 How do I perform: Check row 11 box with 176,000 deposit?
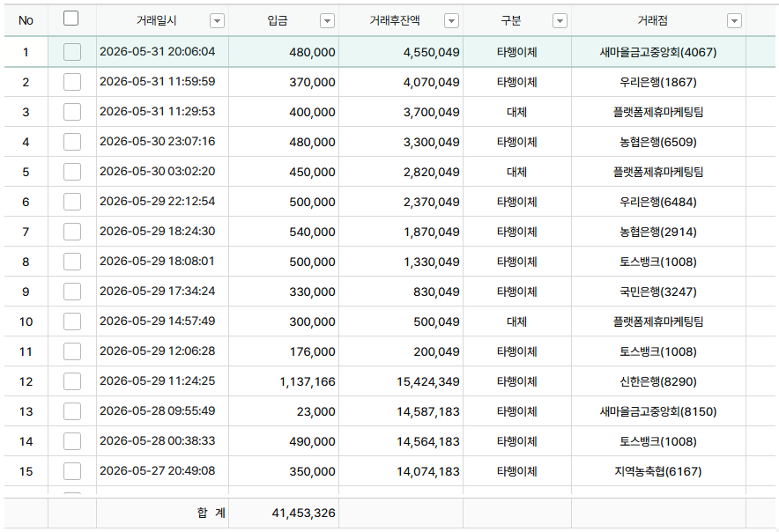point(72,351)
